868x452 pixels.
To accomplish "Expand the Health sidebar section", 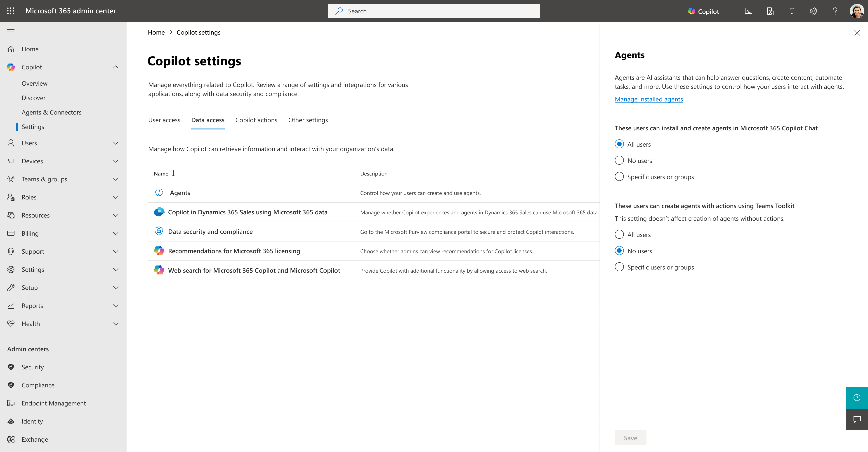I will click(x=116, y=324).
